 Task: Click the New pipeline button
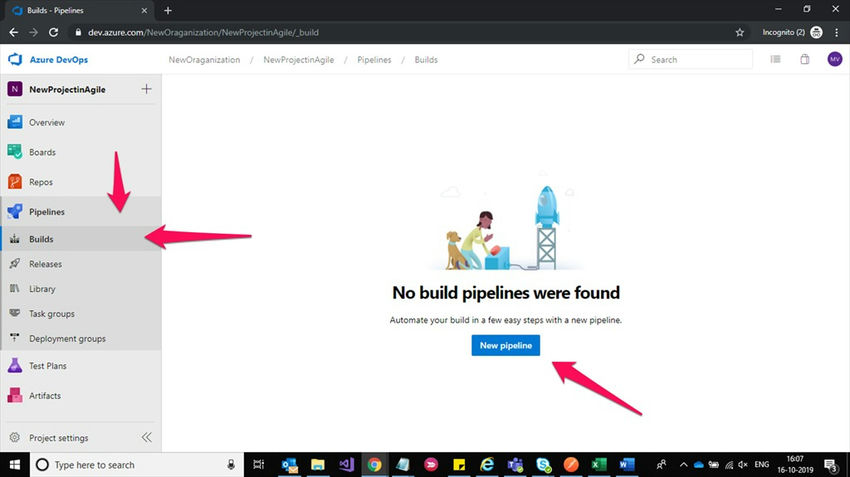click(x=506, y=345)
